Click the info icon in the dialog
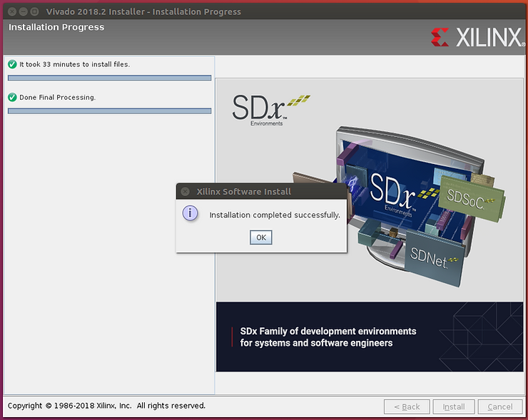Viewport: 528px width, 420px height. [191, 213]
